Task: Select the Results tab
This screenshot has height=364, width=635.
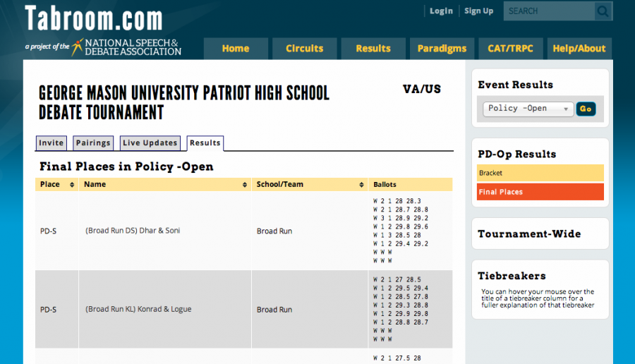Action: click(205, 143)
